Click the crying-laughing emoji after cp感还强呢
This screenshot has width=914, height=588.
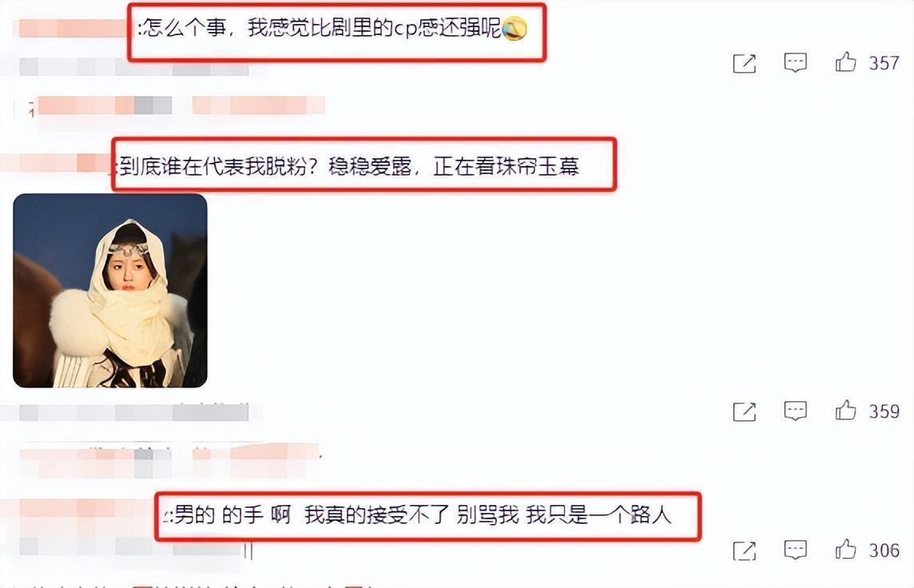pyautogui.click(x=515, y=29)
